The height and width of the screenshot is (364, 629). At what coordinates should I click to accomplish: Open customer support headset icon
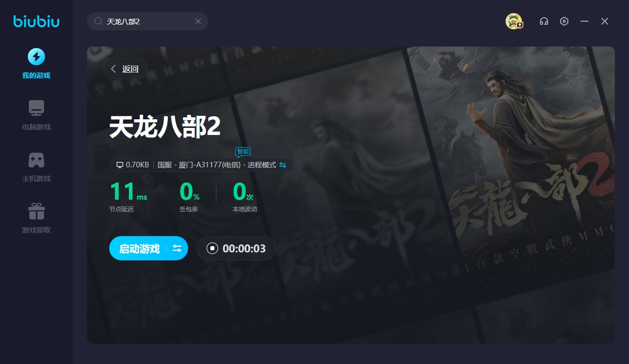[544, 21]
